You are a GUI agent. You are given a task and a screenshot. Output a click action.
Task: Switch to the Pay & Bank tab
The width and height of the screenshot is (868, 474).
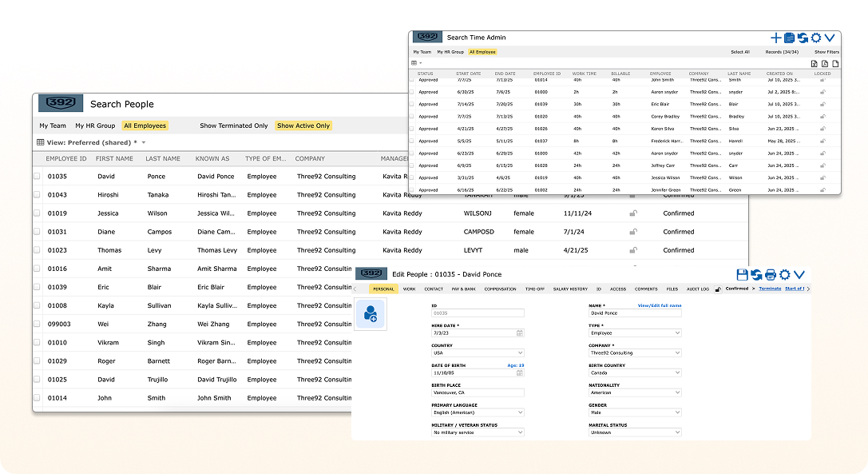463,289
